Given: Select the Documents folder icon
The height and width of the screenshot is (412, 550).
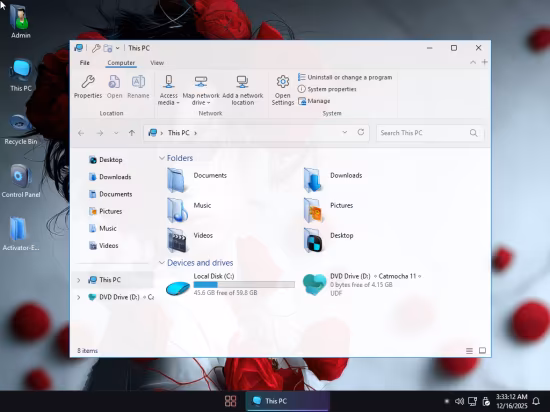Looking at the screenshot, I should pos(177,180).
